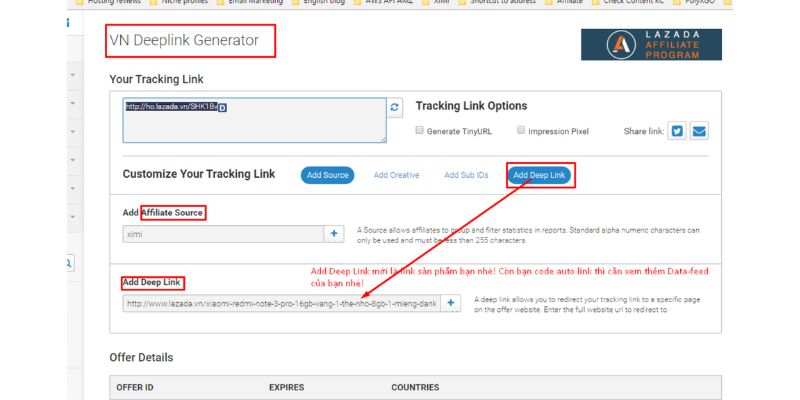Select the Add Sub IDs option

tap(466, 175)
